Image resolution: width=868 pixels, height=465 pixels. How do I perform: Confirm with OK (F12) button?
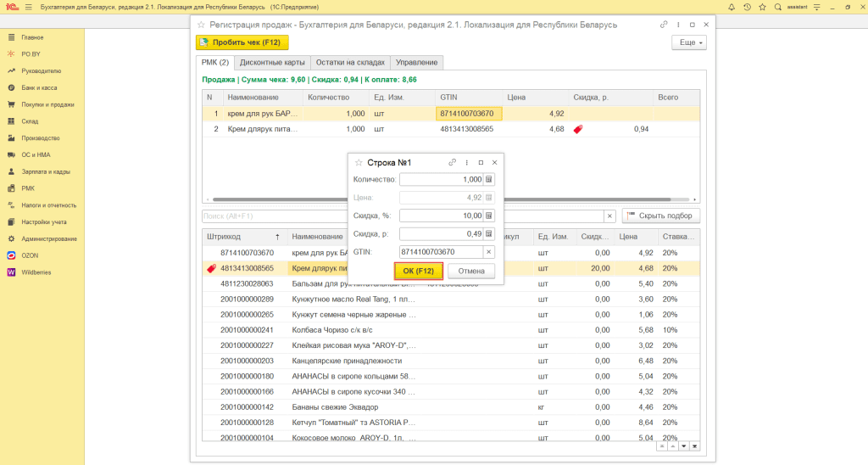point(419,271)
